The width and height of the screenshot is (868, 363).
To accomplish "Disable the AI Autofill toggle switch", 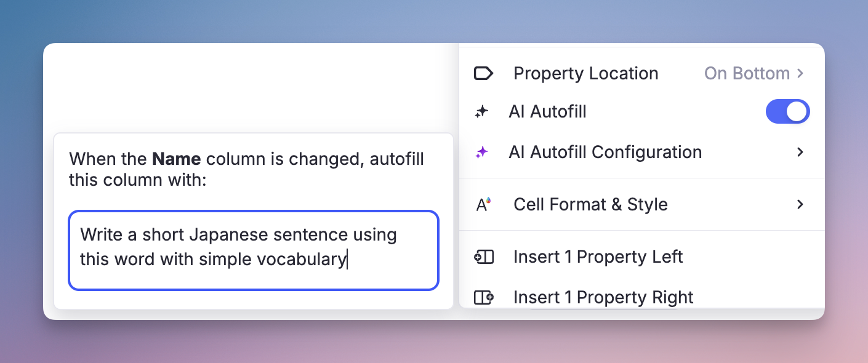I will click(x=787, y=112).
